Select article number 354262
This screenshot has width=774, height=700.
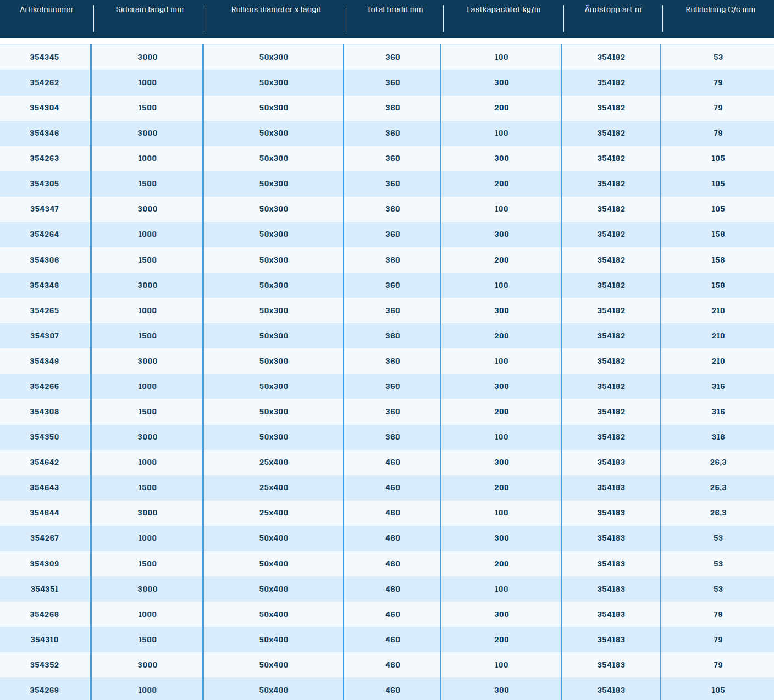coord(45,82)
